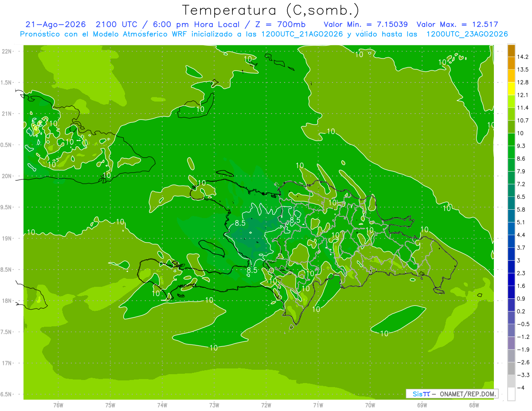Image resolution: width=532 pixels, height=411 pixels.
Task: Click the '9.3' color scale value
Action: click(521, 146)
